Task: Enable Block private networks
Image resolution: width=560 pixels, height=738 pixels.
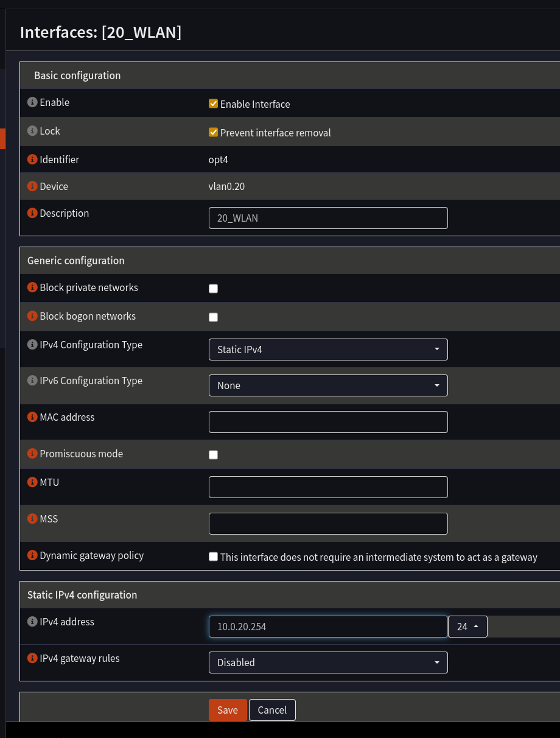Action: coord(213,288)
